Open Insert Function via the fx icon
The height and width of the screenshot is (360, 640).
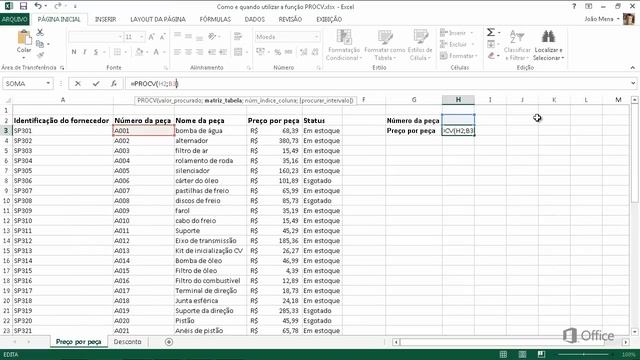point(114,84)
